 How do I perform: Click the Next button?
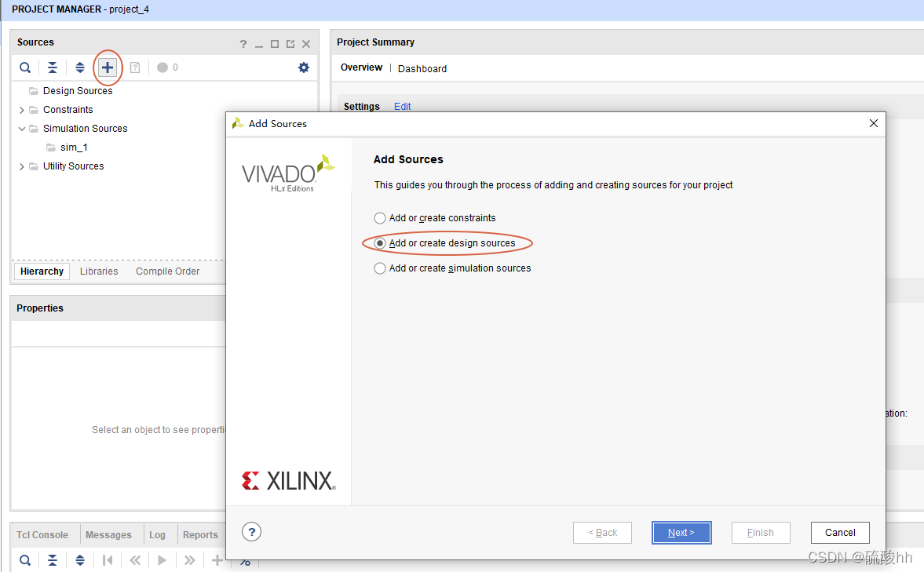click(681, 533)
